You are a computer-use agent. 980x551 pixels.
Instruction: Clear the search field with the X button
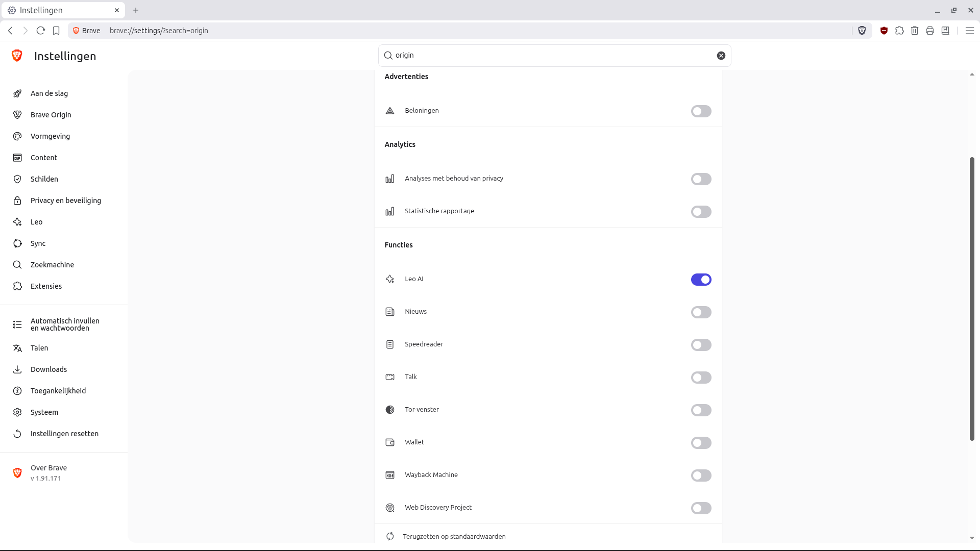(x=721, y=56)
